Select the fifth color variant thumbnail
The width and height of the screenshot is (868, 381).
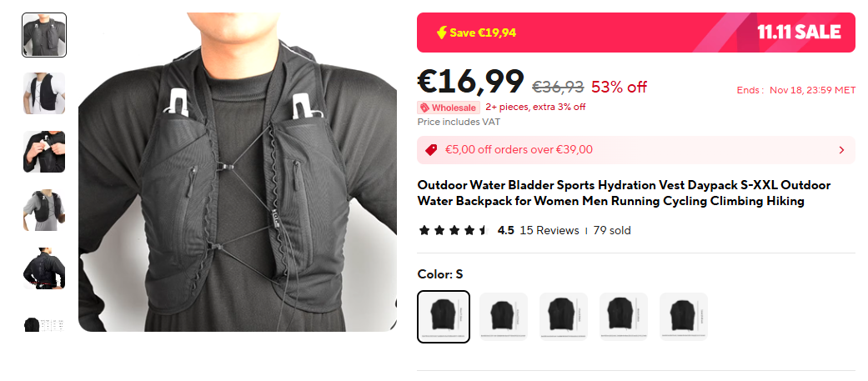(684, 316)
